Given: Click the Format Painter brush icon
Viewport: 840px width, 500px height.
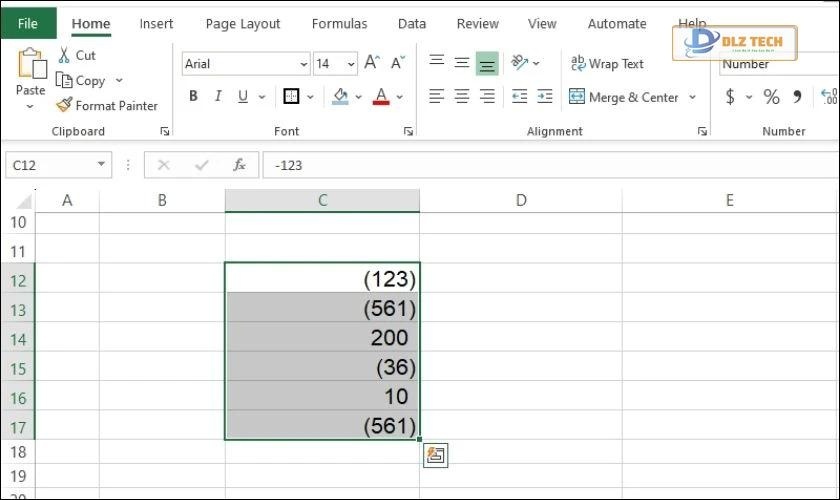Looking at the screenshot, I should click(x=65, y=105).
